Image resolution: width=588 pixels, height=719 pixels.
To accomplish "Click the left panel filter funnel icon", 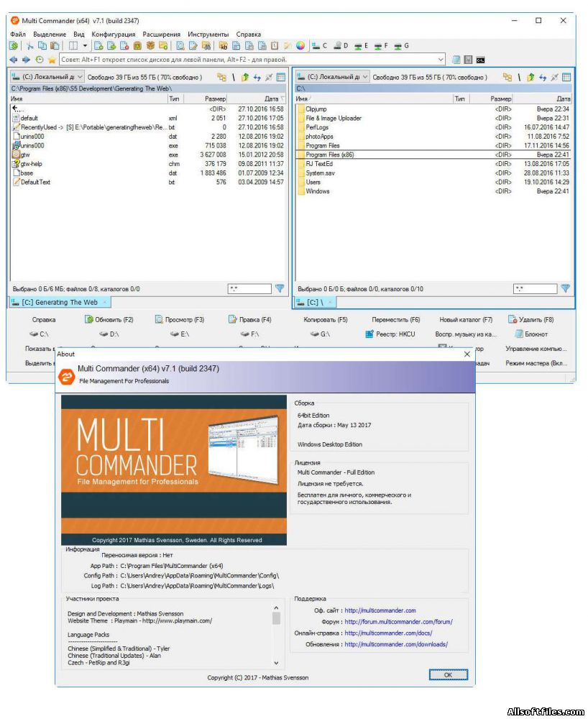I will [x=280, y=288].
